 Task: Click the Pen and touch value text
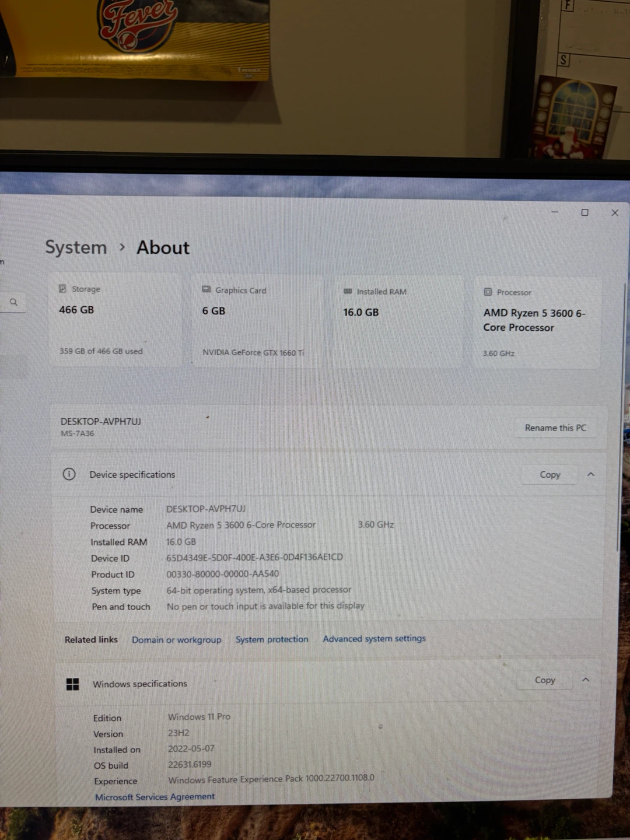coord(265,606)
